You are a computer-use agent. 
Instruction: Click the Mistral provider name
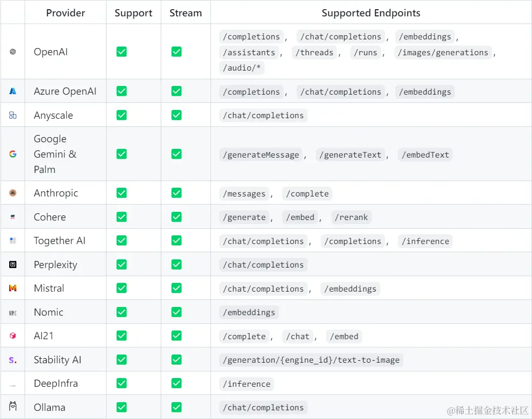coord(49,288)
